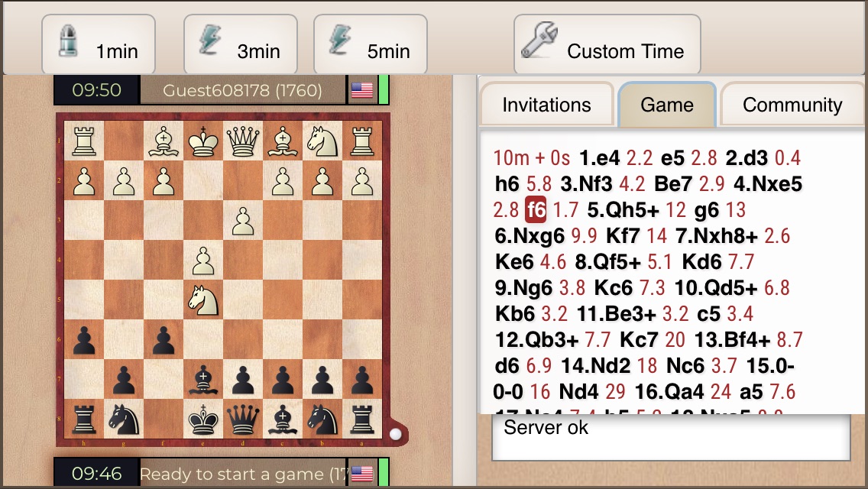Switch to the Invitations tab
The width and height of the screenshot is (868, 489).
[x=547, y=105]
